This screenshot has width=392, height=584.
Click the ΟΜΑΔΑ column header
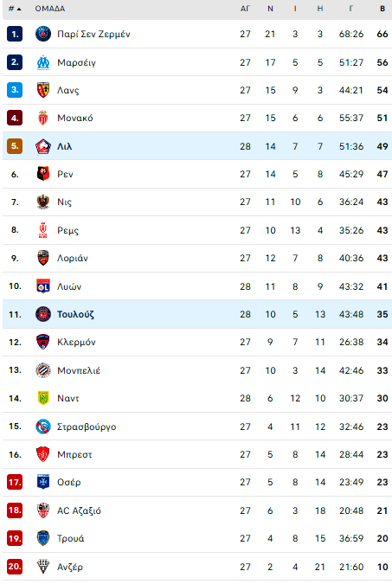click(50, 9)
